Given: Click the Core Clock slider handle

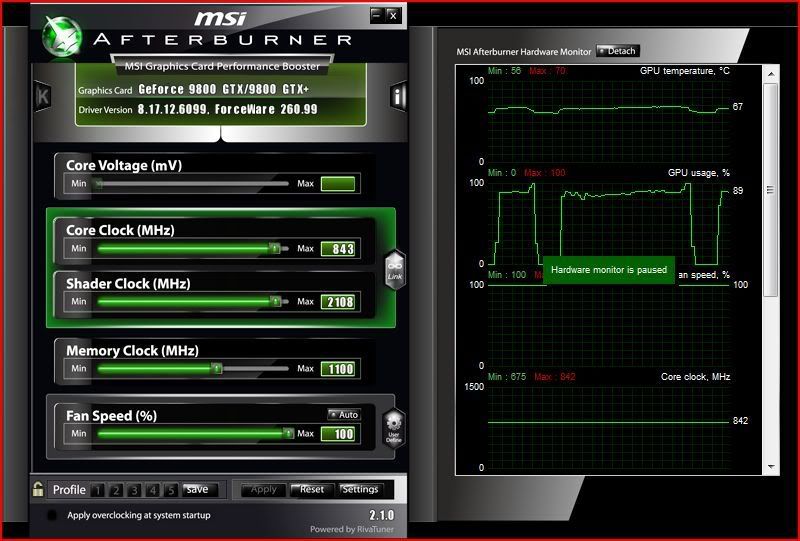Looking at the screenshot, I should [275, 249].
